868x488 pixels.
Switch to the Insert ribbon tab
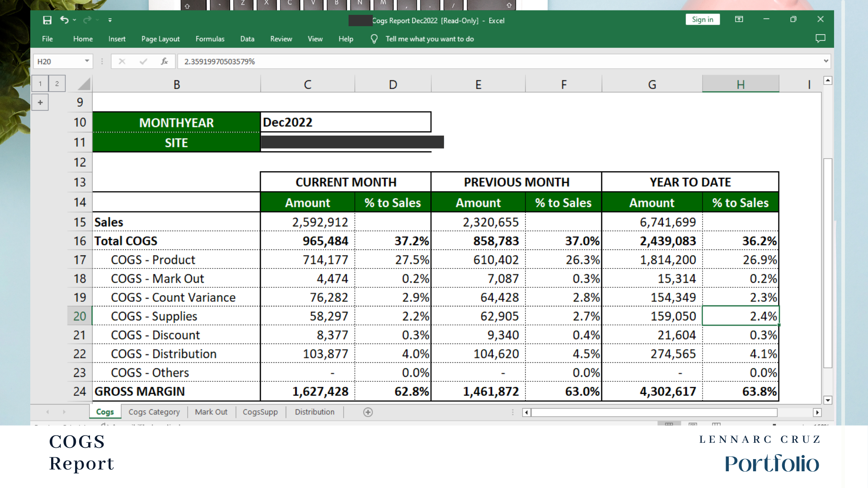[117, 39]
